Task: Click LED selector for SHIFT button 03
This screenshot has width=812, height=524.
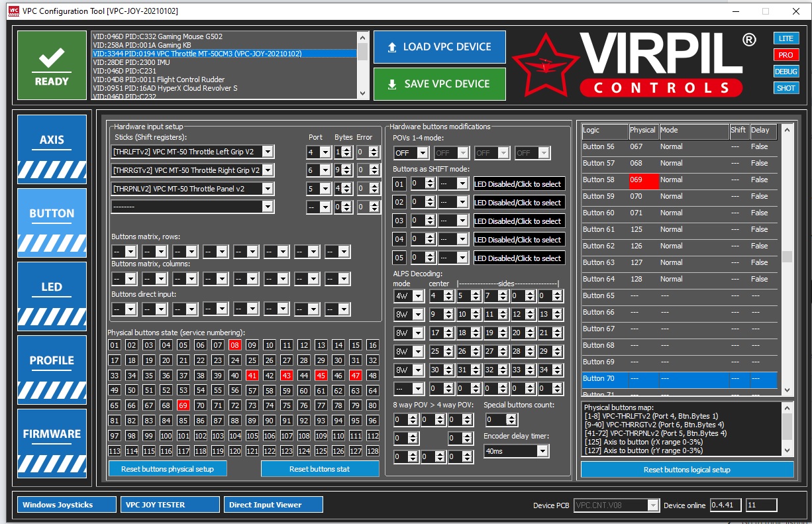Action: tap(519, 221)
